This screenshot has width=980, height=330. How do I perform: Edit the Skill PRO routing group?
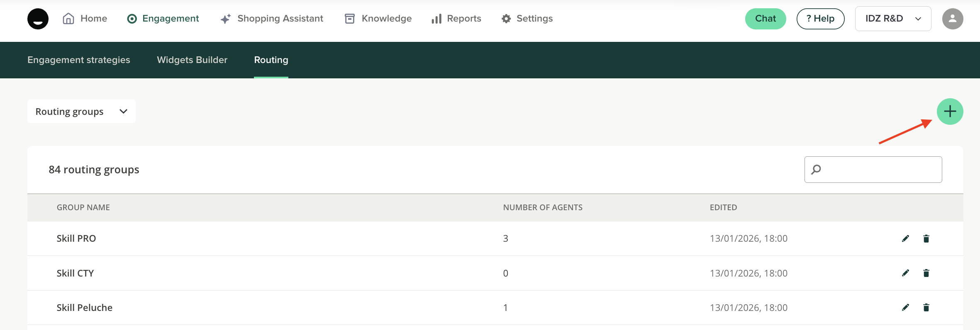click(x=905, y=238)
